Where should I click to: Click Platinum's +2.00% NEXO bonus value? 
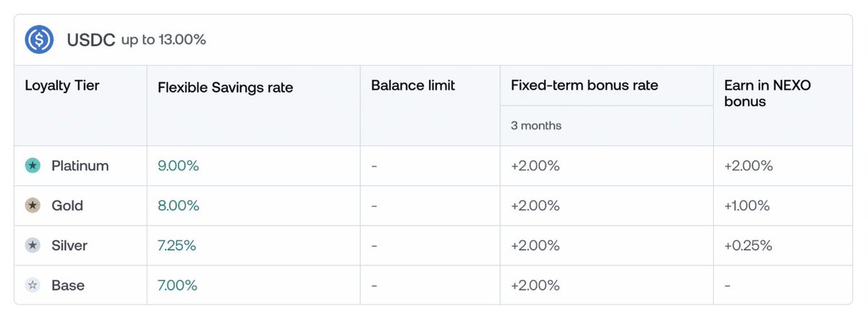pos(749,166)
